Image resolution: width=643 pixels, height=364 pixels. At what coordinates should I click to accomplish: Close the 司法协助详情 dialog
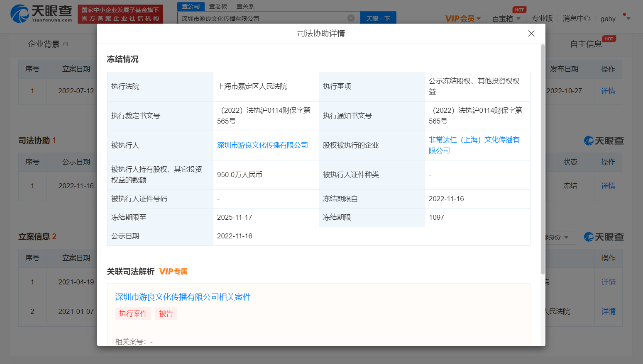[531, 34]
